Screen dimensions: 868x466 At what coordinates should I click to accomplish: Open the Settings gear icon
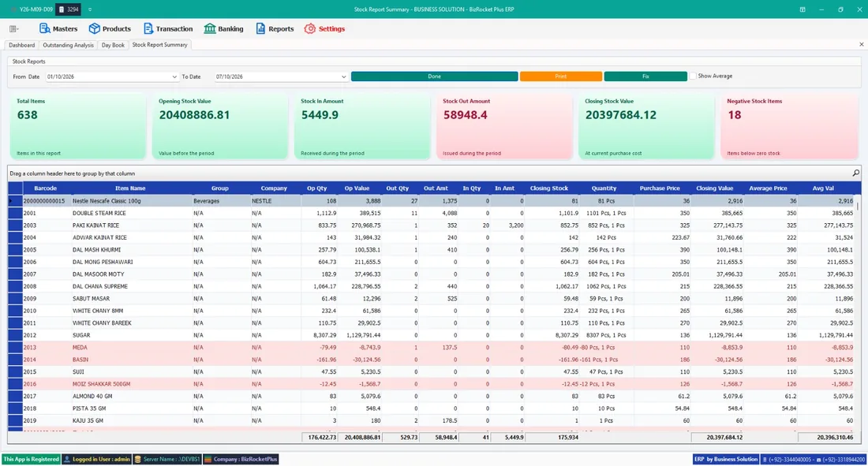pyautogui.click(x=310, y=28)
